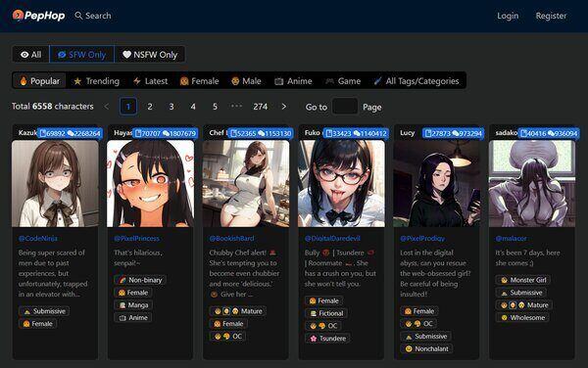
Task: Click the Chef stats badge 52365
Action: [261, 133]
